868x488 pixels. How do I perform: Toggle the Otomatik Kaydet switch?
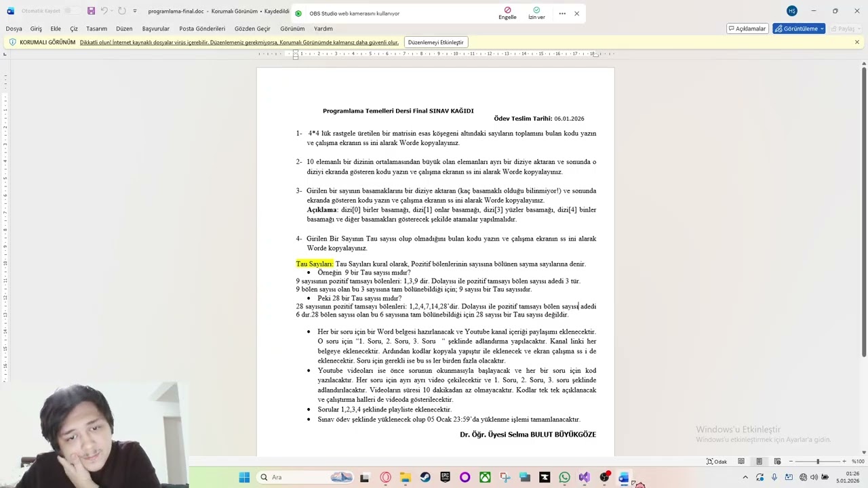click(x=72, y=11)
